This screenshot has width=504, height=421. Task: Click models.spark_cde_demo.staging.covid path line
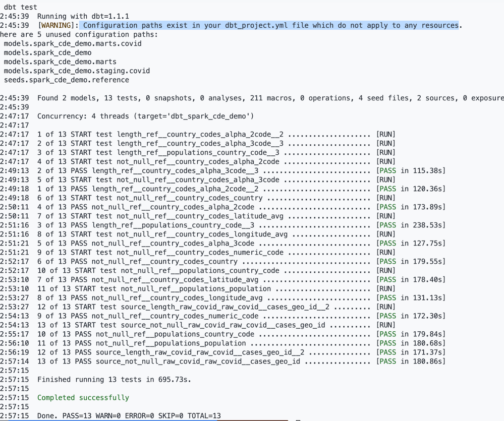tap(77, 71)
